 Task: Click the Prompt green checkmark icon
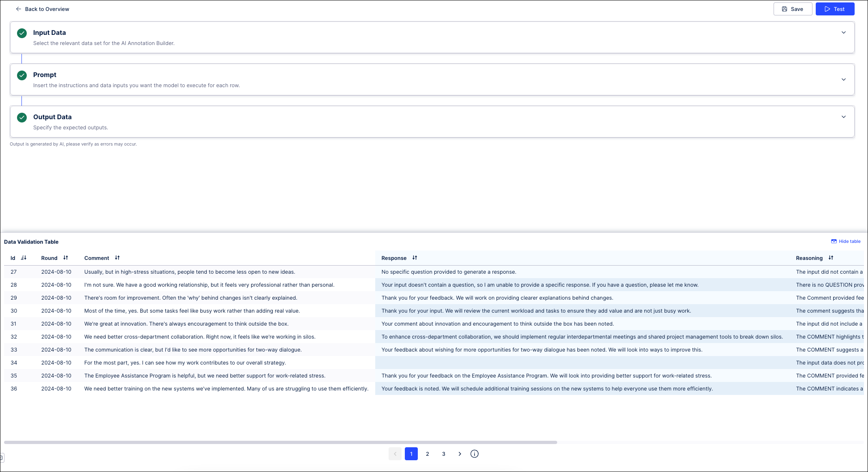coord(22,75)
